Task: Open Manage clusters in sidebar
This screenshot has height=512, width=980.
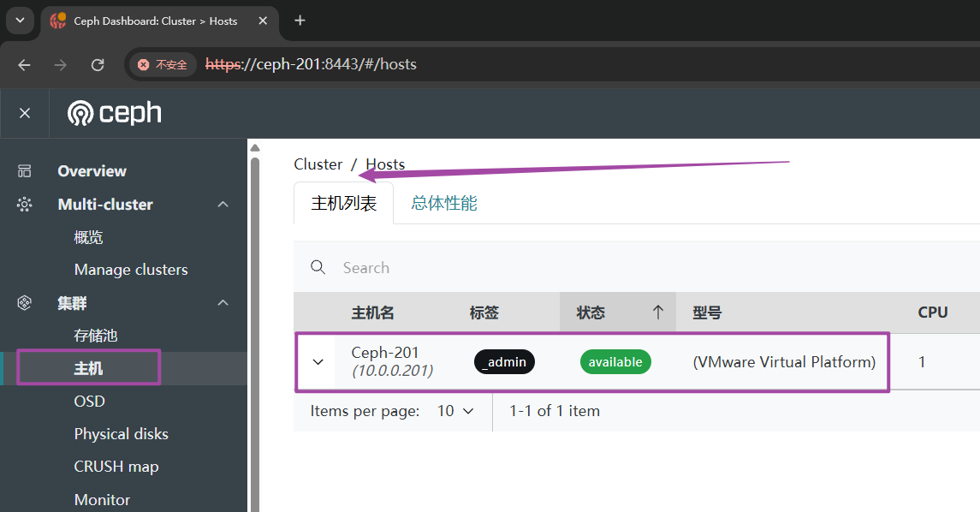Action: [131, 270]
